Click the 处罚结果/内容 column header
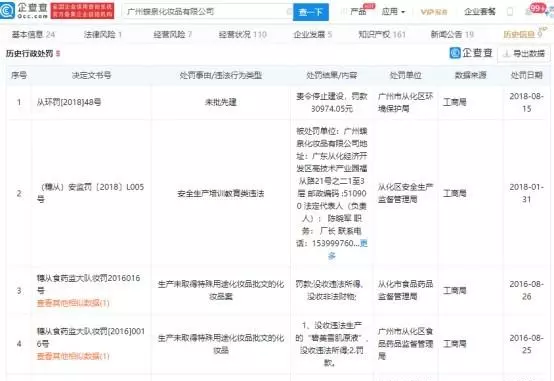Screen dimensions: 554x381 (x=332, y=75)
